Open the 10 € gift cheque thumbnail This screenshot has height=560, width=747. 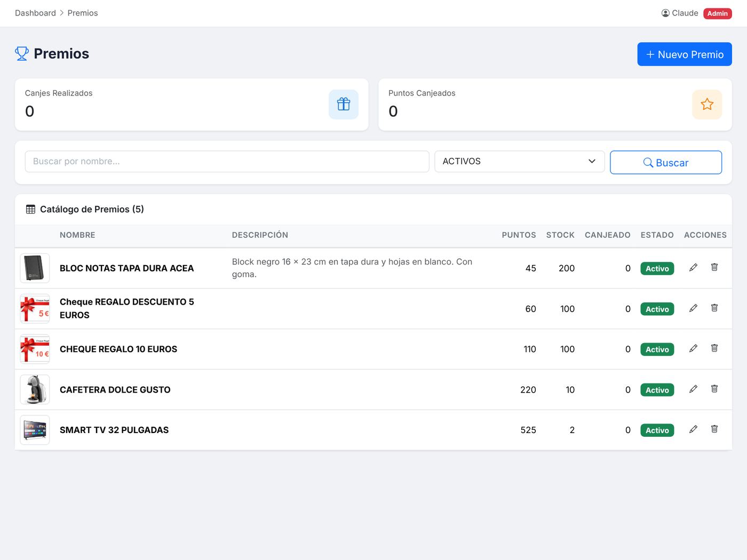point(35,349)
